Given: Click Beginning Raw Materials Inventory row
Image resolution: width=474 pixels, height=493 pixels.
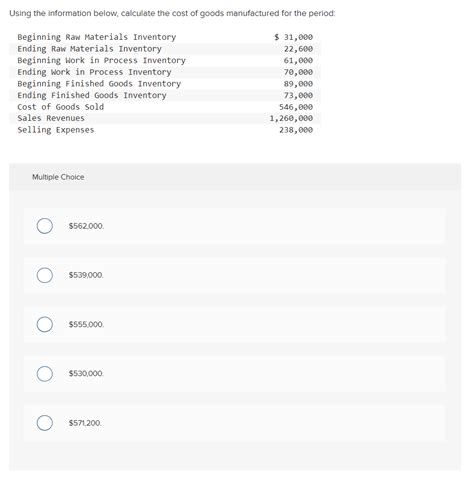Looking at the screenshot, I should pyautogui.click(x=165, y=37).
